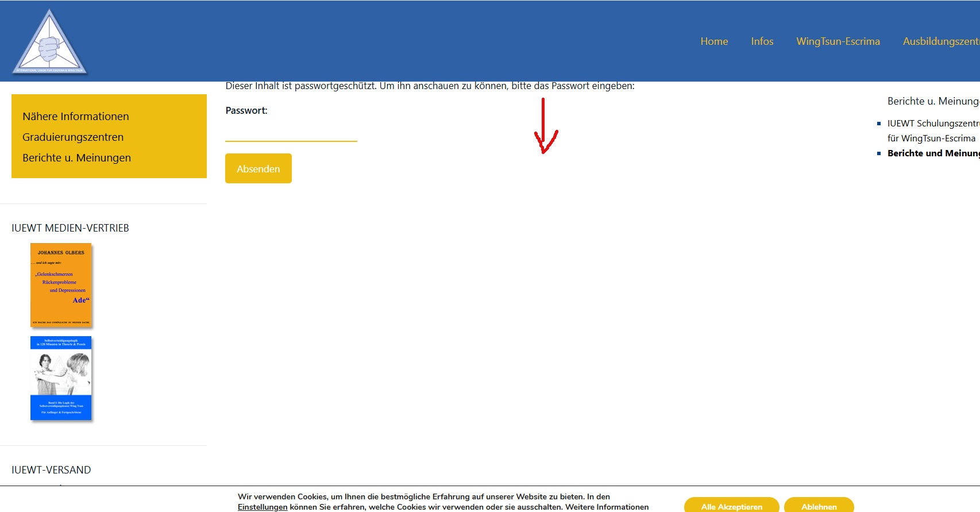Open Berichte u. Meinungen in yellow sidebar
Viewport: 980px width, 512px height.
point(76,158)
